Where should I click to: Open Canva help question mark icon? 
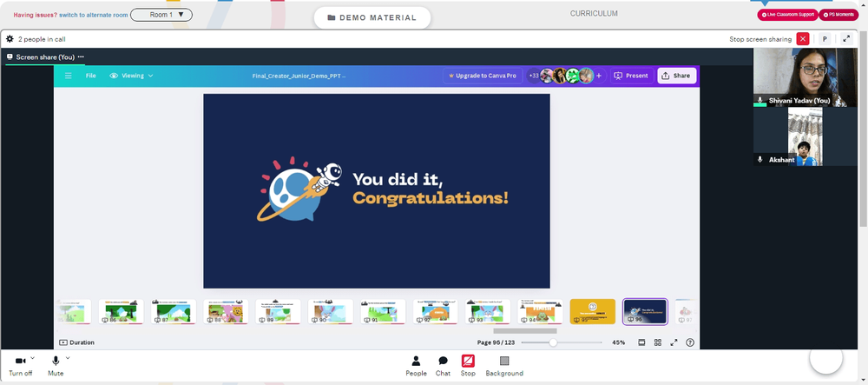690,342
